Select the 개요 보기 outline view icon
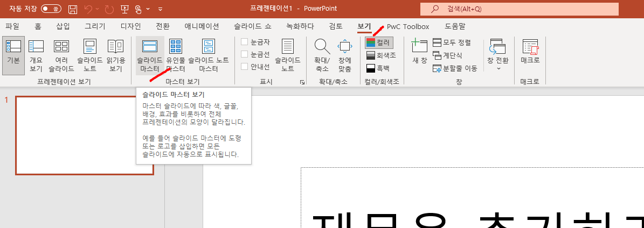Image resolution: width=644 pixels, height=228 pixels. click(36, 55)
